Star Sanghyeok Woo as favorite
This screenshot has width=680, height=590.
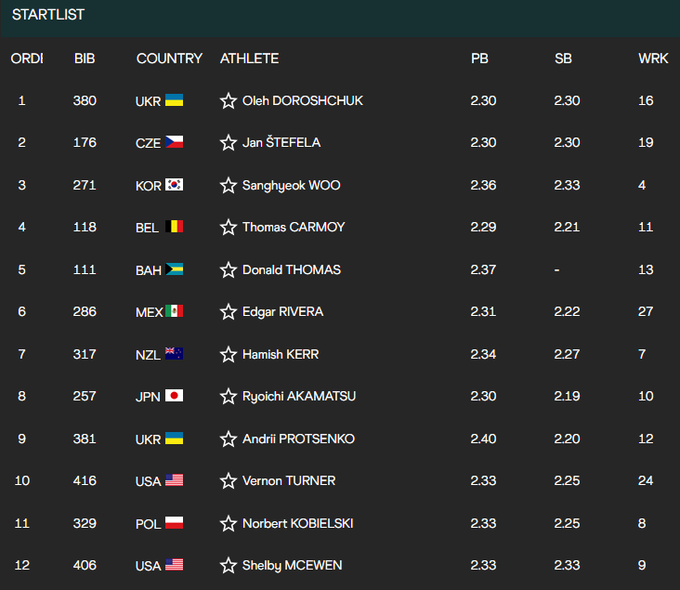[229, 185]
